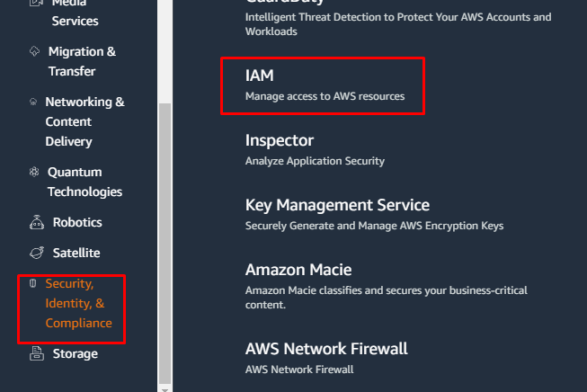This screenshot has width=587, height=392.
Task: Click the Security shield icon in sidebar
Action: pyautogui.click(x=32, y=284)
